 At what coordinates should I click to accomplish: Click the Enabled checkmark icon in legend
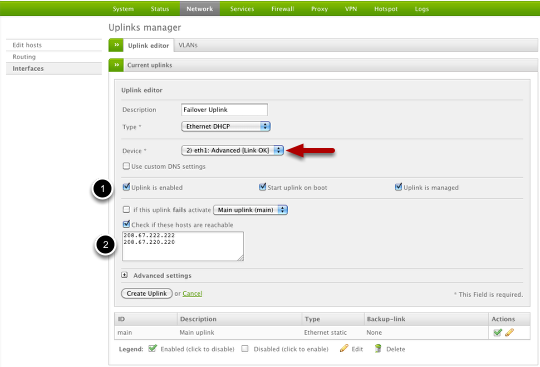152,348
